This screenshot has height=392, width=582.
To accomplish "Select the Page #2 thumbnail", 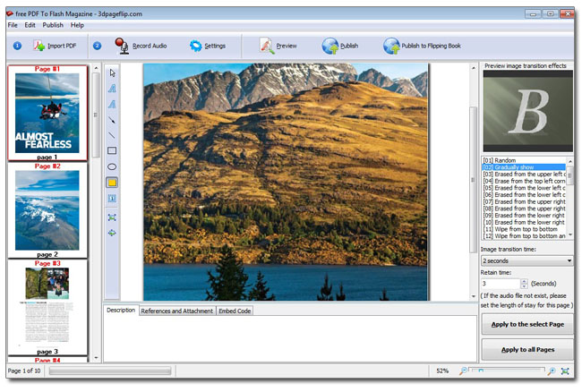I will click(47, 210).
